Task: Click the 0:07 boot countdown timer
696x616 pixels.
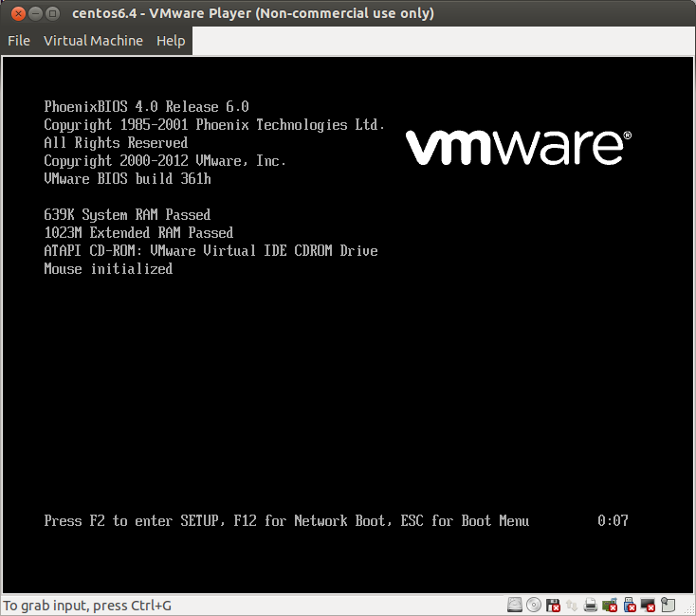Action: [613, 520]
